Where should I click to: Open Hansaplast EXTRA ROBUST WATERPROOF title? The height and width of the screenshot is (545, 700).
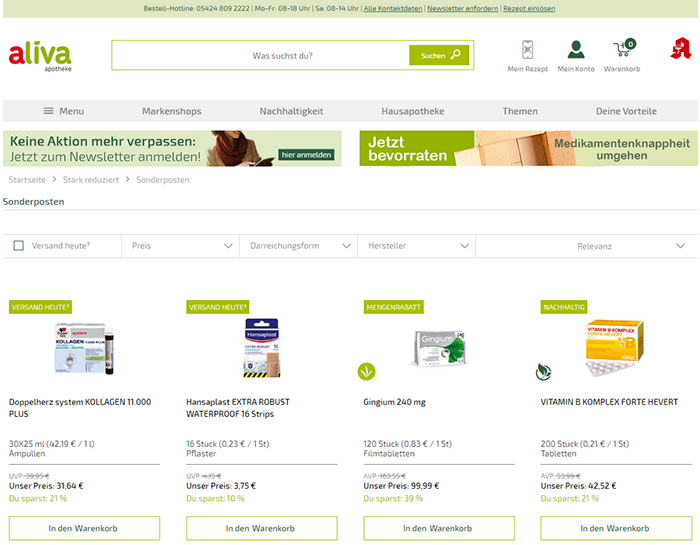[238, 408]
